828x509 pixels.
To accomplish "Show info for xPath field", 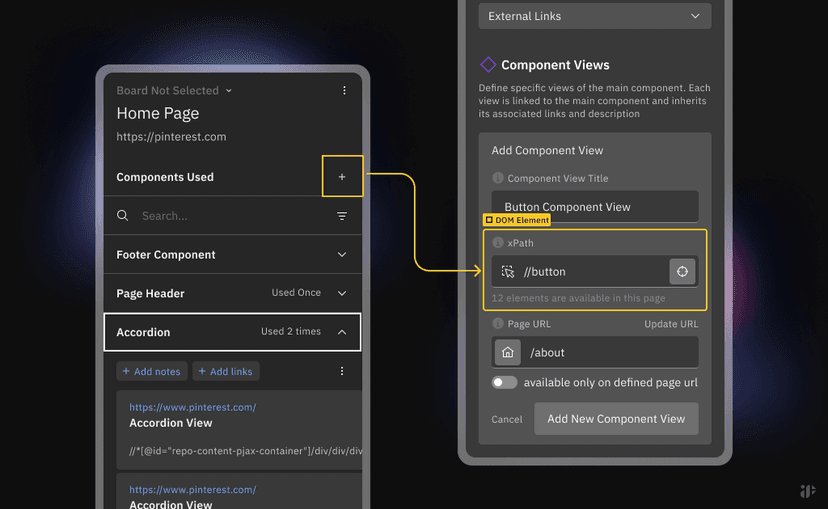I will point(497,242).
